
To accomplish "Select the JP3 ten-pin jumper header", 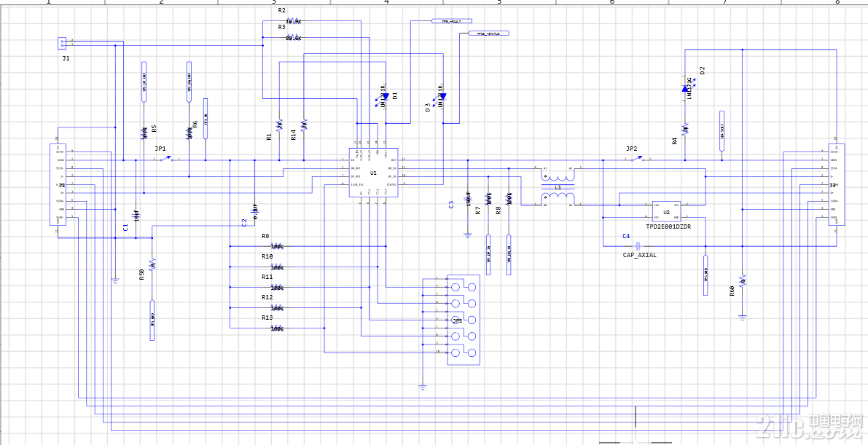I will [464, 320].
